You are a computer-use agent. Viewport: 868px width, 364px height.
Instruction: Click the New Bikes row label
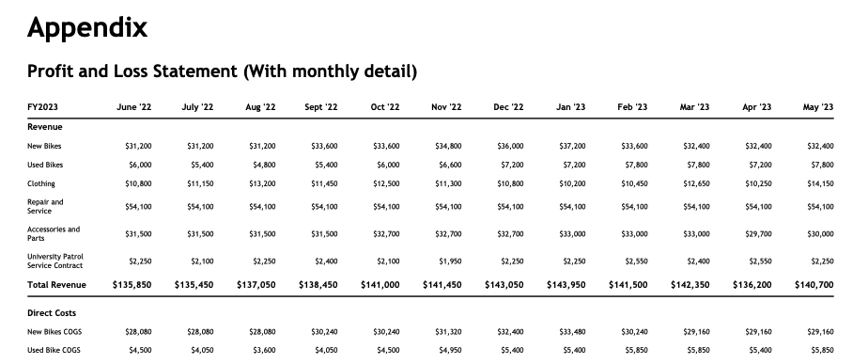(x=44, y=147)
